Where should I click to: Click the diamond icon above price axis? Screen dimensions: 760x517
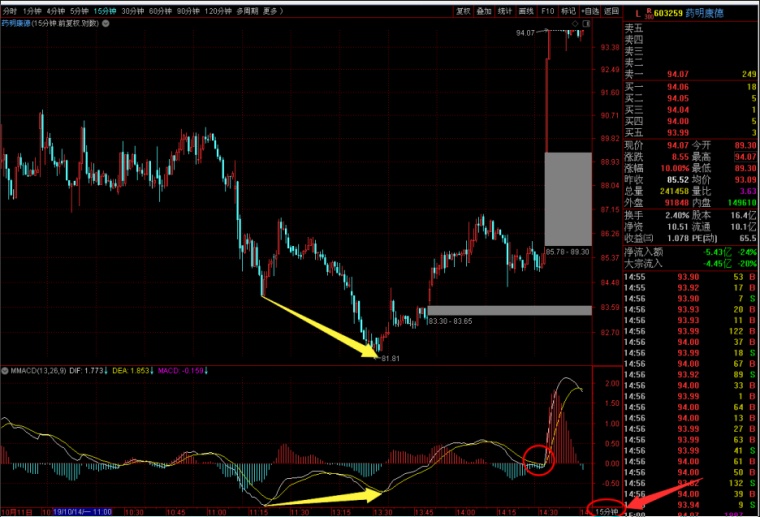575,23
